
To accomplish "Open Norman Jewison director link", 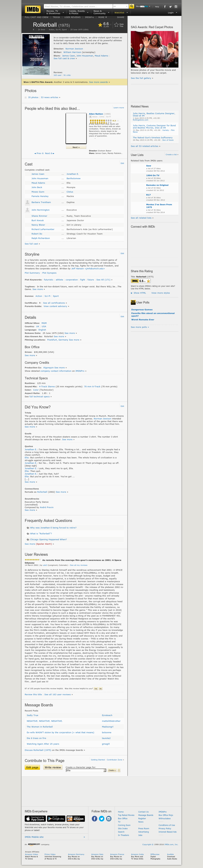I will click(74, 49).
